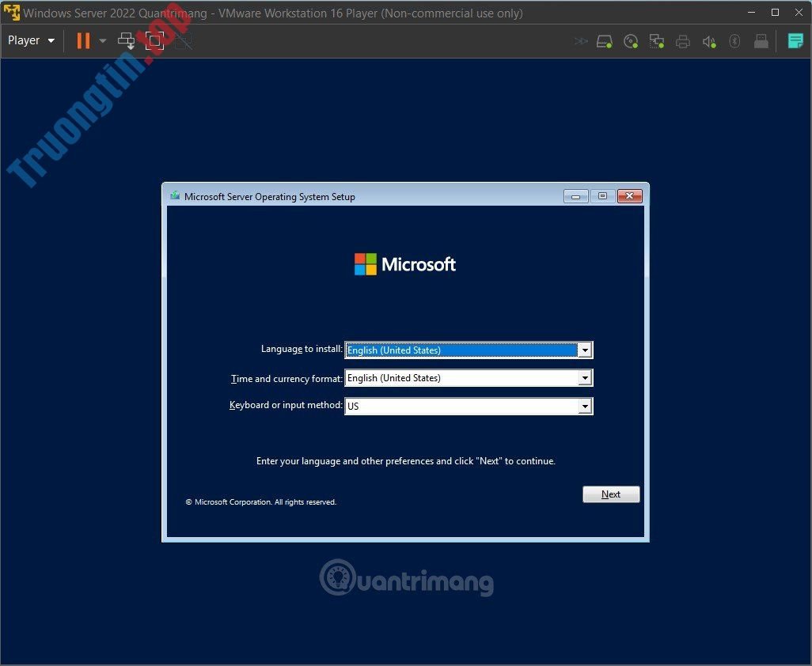Click the network adapter status icon
Viewport: 812px width, 666px height.
(x=657, y=40)
